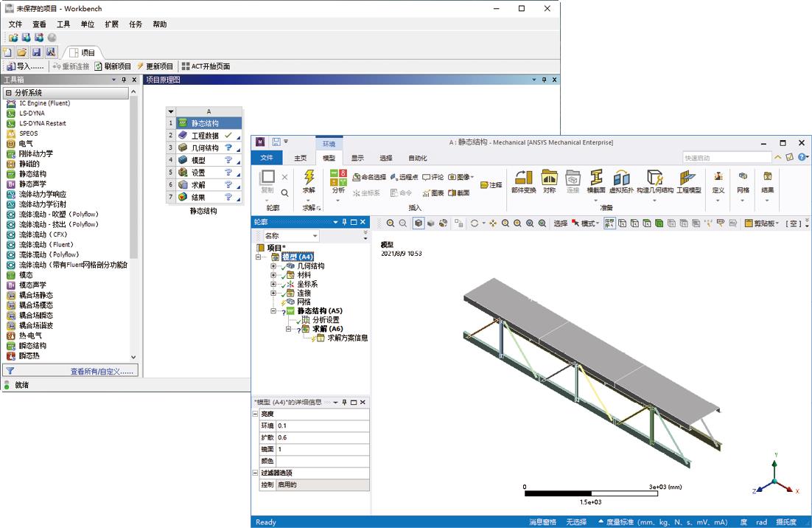The image size is (812, 528).
Task: Open the 单位 units menu in Workbench
Action: (x=88, y=24)
